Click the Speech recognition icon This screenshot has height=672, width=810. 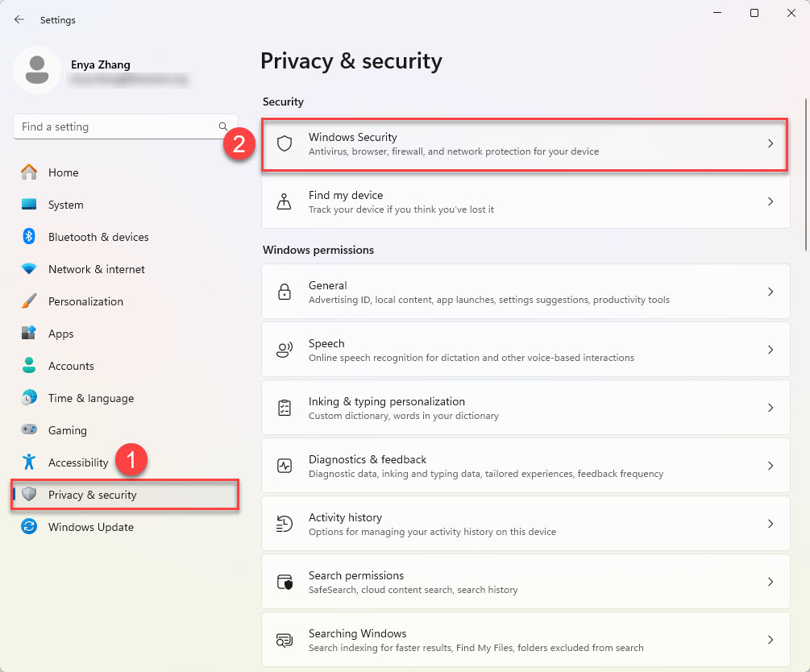[284, 350]
